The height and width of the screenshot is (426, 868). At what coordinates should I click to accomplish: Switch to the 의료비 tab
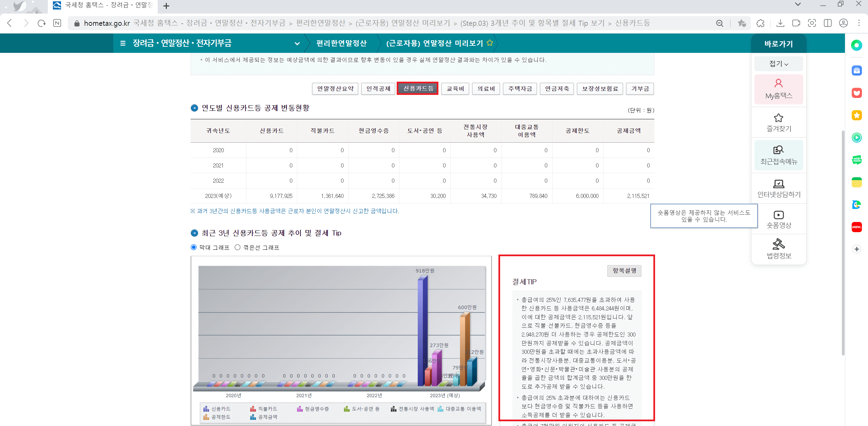486,88
